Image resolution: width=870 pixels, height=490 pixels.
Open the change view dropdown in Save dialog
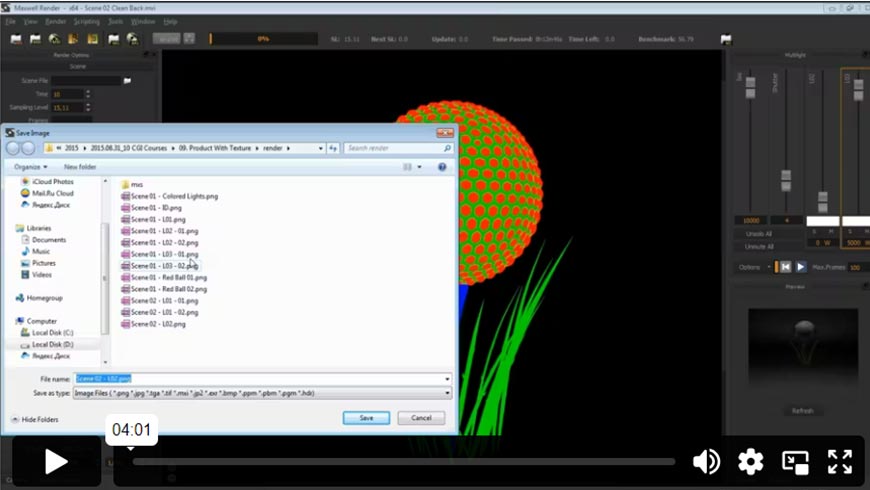(x=418, y=167)
